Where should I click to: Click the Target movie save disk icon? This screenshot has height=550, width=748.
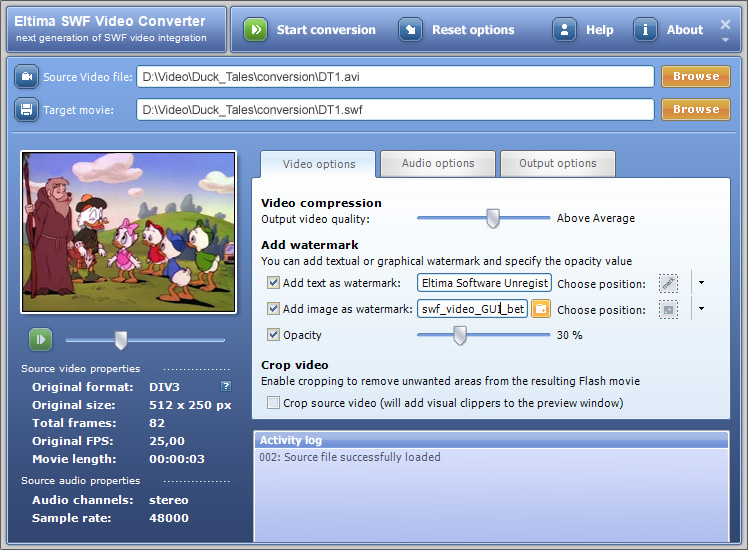tap(26, 110)
